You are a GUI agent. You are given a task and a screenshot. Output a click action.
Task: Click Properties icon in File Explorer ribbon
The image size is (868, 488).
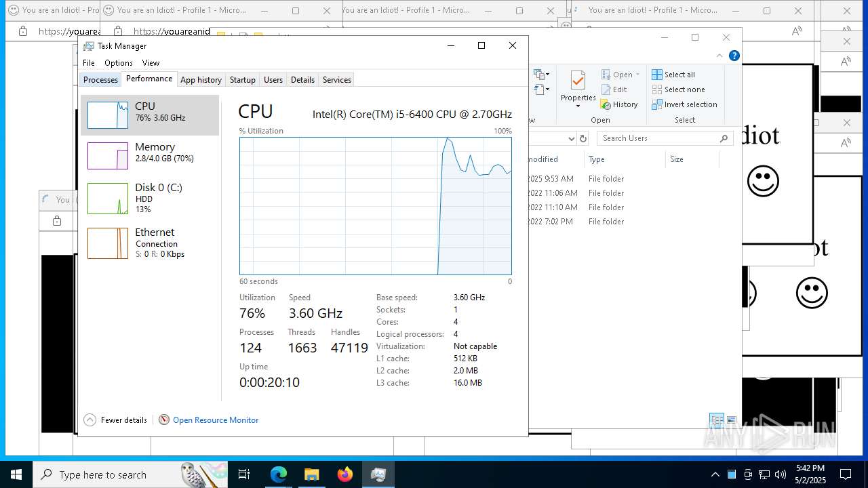[x=578, y=81]
